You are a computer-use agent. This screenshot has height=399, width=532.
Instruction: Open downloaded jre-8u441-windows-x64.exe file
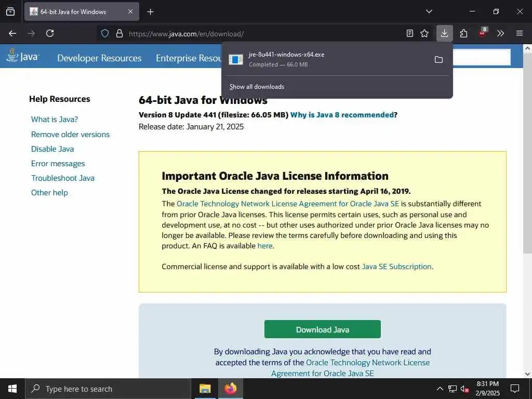(327, 59)
